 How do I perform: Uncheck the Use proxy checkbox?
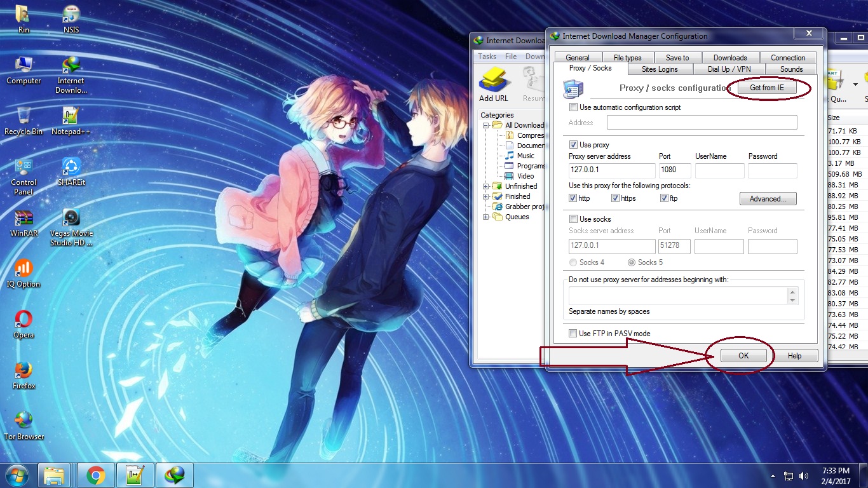pyautogui.click(x=574, y=145)
